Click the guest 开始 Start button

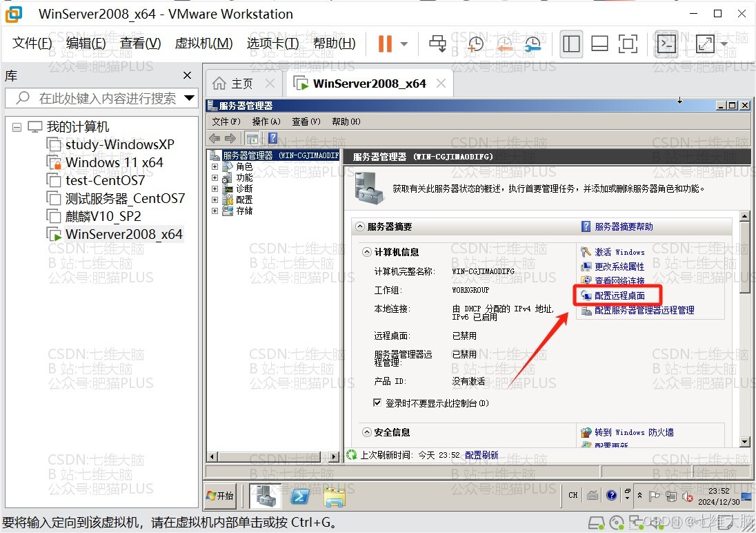pyautogui.click(x=220, y=496)
